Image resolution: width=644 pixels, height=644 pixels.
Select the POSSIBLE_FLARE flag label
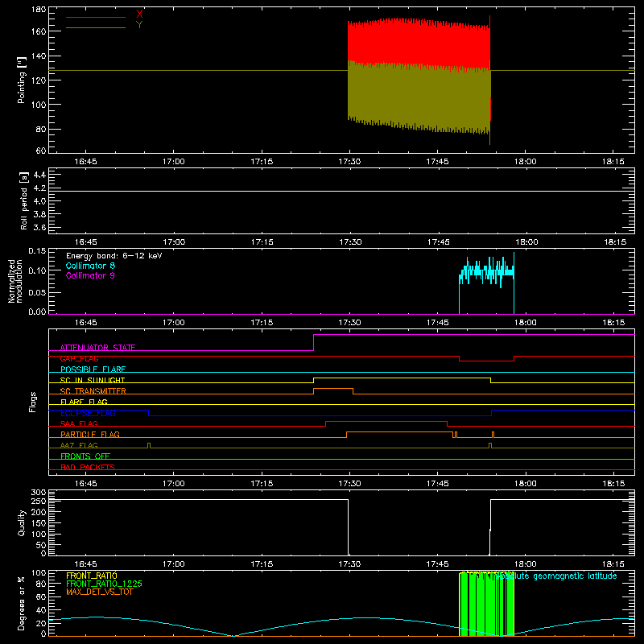[x=93, y=369]
